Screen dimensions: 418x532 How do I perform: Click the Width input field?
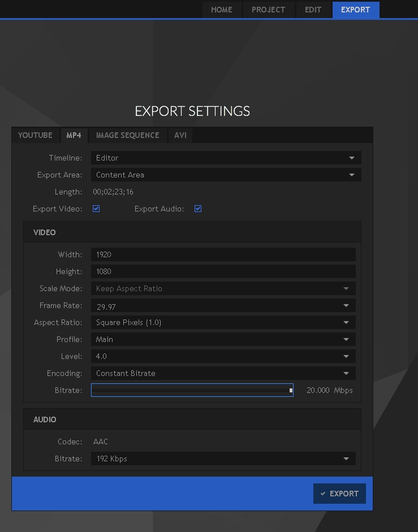click(x=223, y=254)
